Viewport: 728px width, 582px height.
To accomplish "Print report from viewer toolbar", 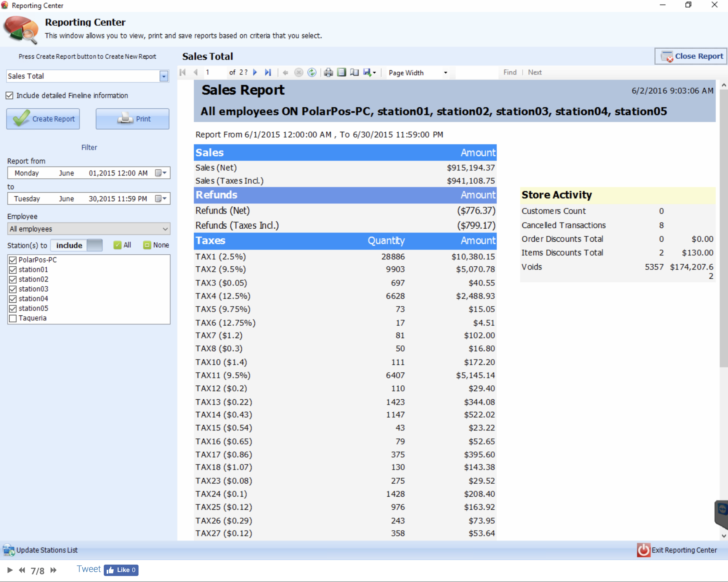I will click(x=328, y=73).
